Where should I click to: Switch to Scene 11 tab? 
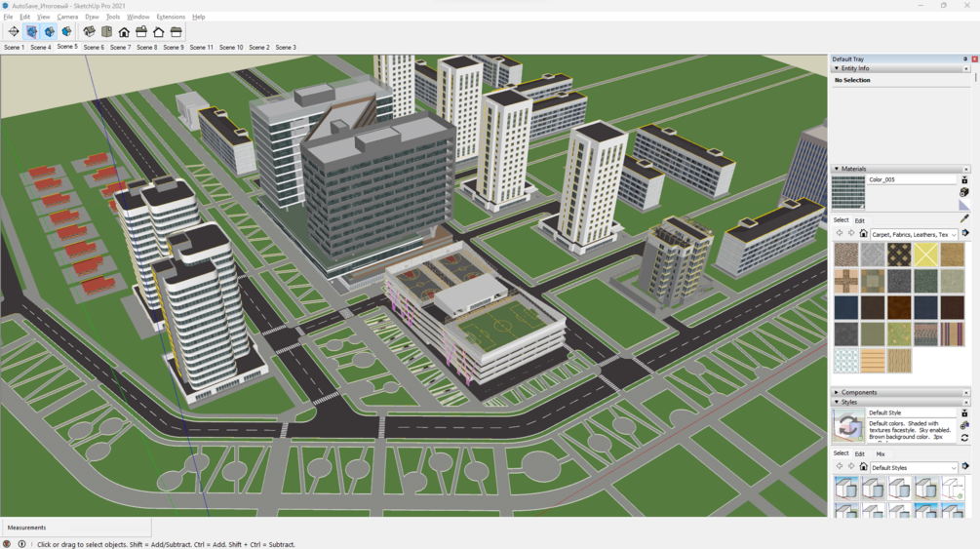[201, 47]
